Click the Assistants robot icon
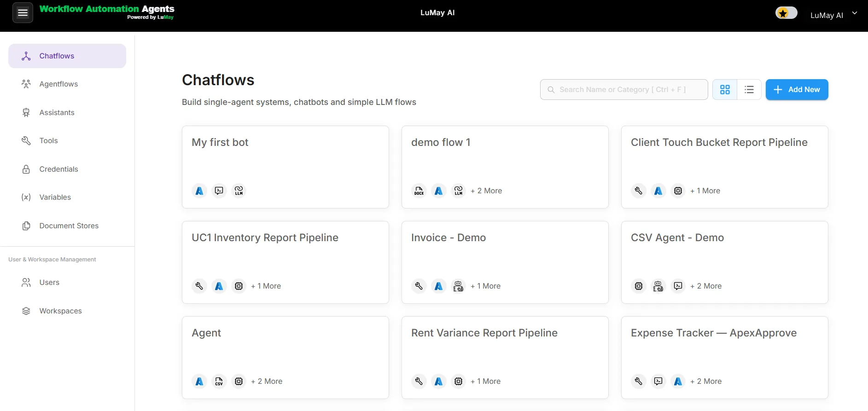The height and width of the screenshot is (411, 868). tap(26, 112)
